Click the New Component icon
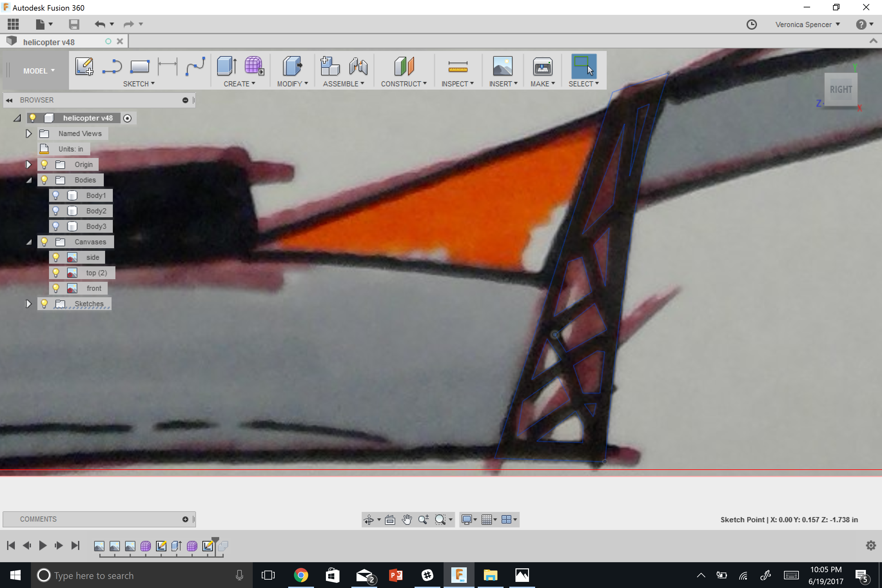The image size is (882, 588). (x=330, y=66)
